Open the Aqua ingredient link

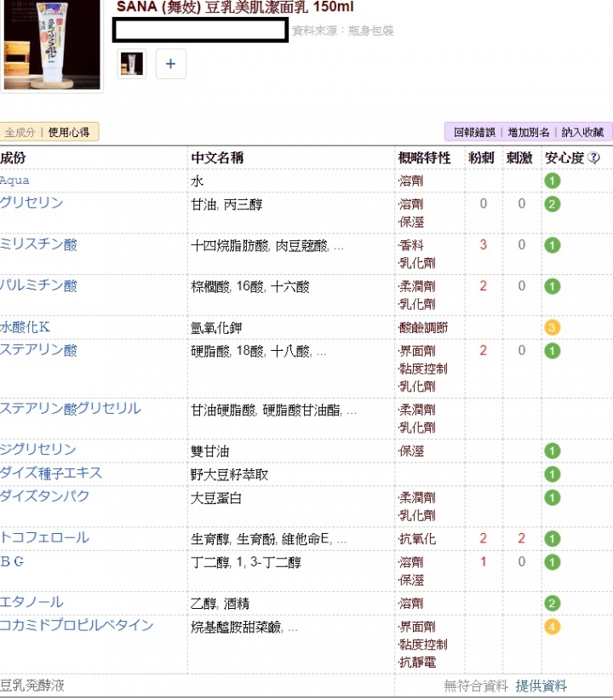14,181
